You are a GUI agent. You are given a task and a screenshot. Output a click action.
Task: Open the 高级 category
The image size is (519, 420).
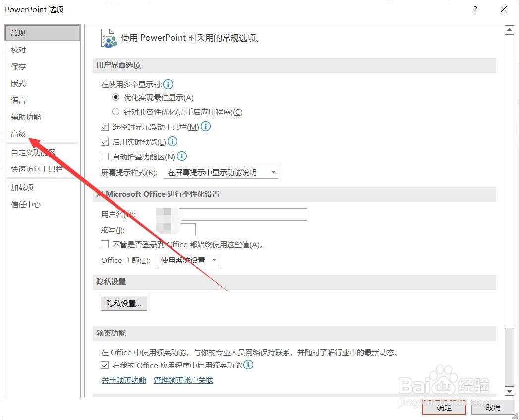[x=42, y=134]
